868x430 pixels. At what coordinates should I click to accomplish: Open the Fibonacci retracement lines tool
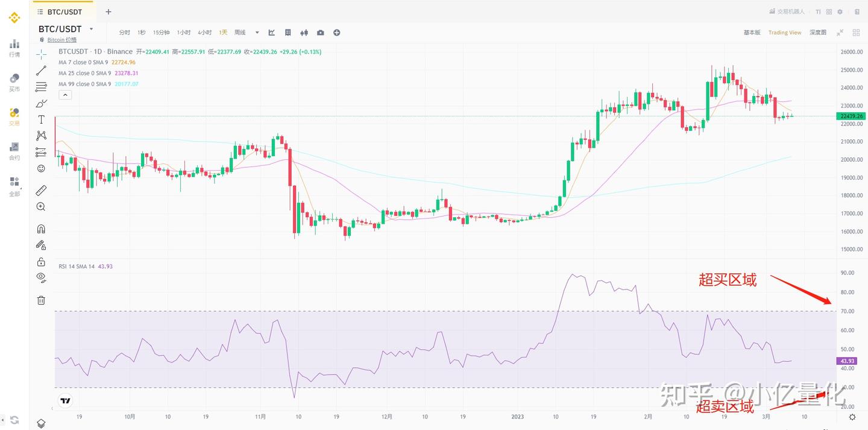(x=41, y=87)
